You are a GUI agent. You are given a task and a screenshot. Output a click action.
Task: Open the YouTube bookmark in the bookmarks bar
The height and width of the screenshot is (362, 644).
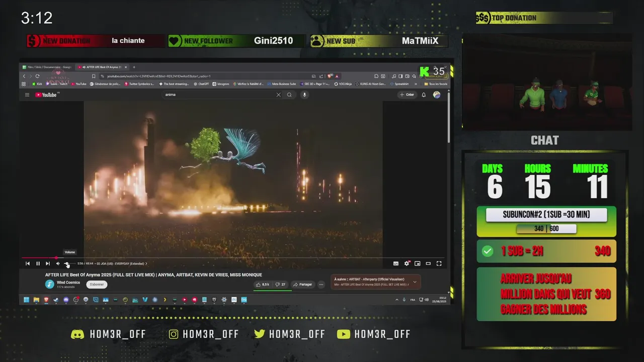[x=79, y=84]
